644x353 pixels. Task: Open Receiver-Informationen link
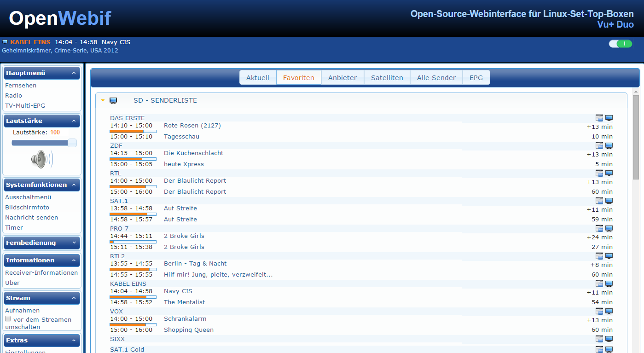pyautogui.click(x=41, y=272)
